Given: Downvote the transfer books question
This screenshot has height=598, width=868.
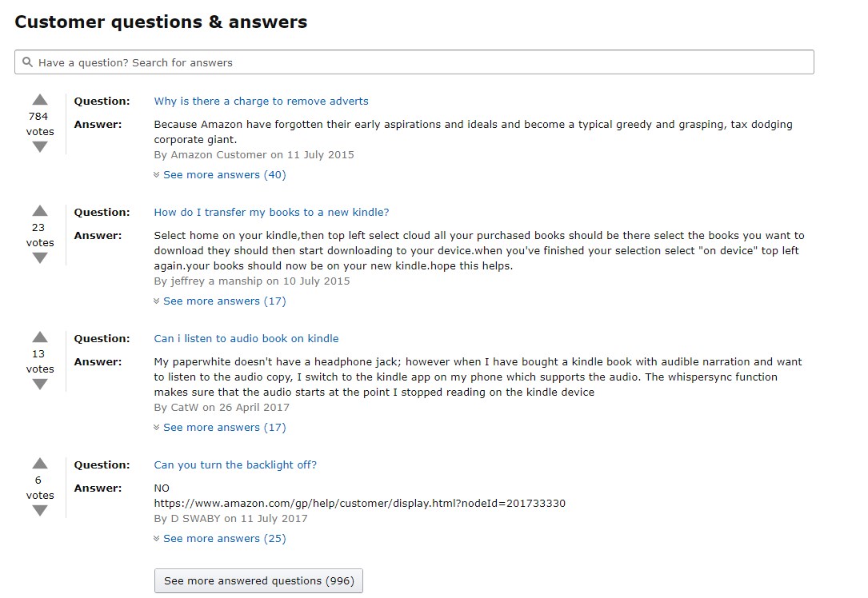Looking at the screenshot, I should coord(40,258).
